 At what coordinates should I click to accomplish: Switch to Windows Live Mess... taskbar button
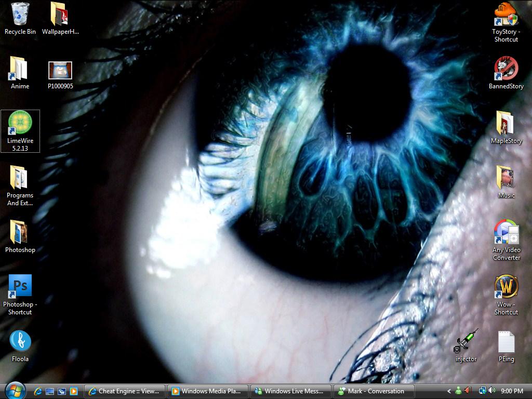[x=291, y=391]
